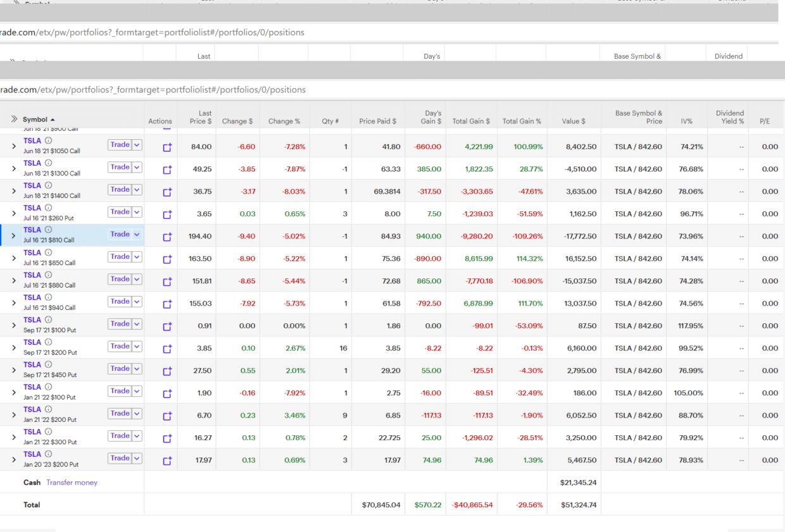Click Trade button for Jul 16 '21 $880 Call

pos(120,279)
